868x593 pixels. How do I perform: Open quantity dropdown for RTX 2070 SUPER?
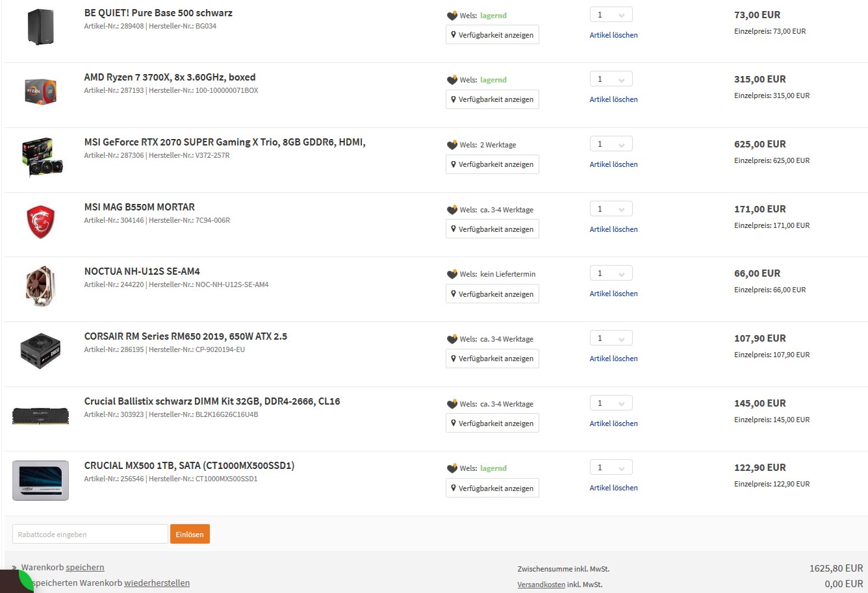[x=611, y=144]
